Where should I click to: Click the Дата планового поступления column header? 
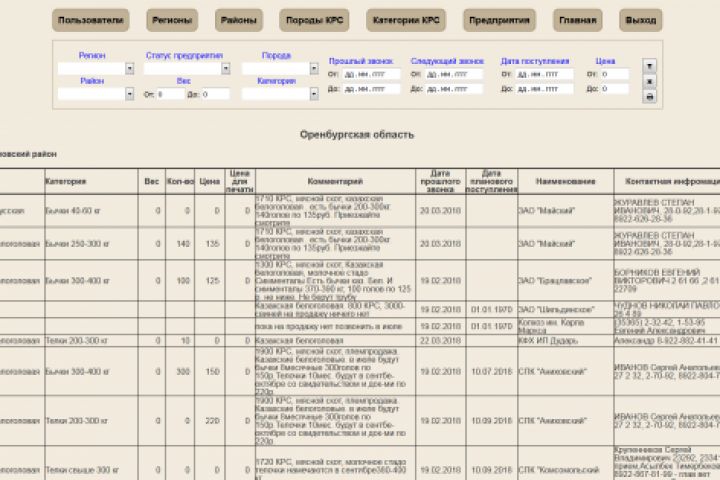(491, 181)
